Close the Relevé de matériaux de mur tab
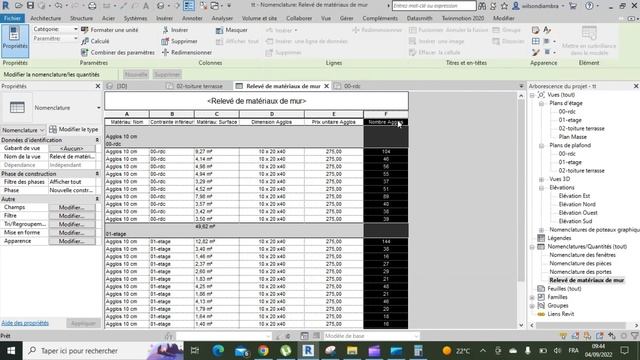Viewport: 640px width, 360px height. 327,86
